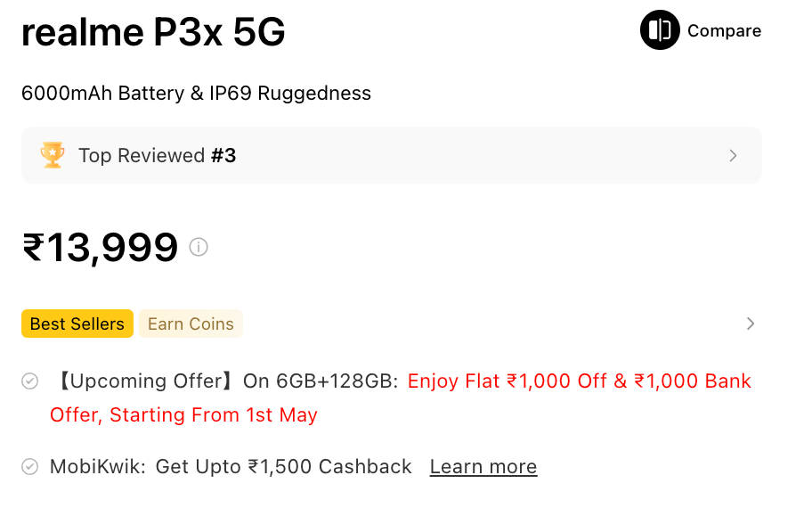812x508 pixels.
Task: Click the 'Top Reviewed' label text
Action: pyautogui.click(x=142, y=156)
